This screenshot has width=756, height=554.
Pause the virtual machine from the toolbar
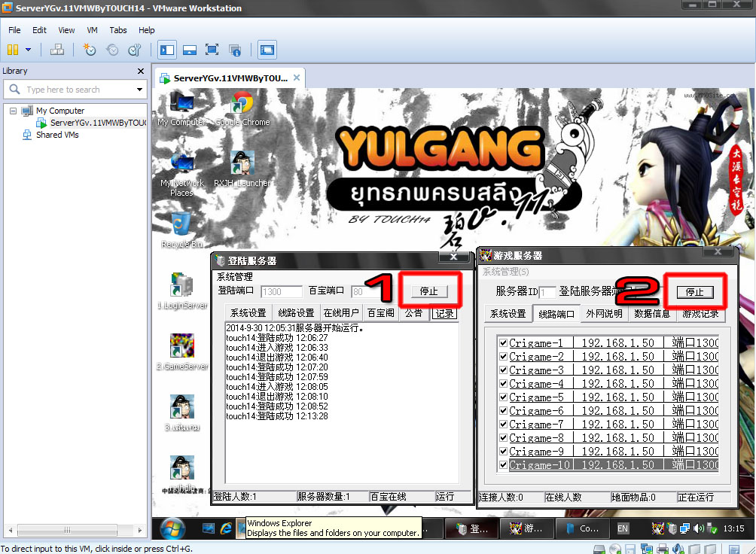pos(13,50)
